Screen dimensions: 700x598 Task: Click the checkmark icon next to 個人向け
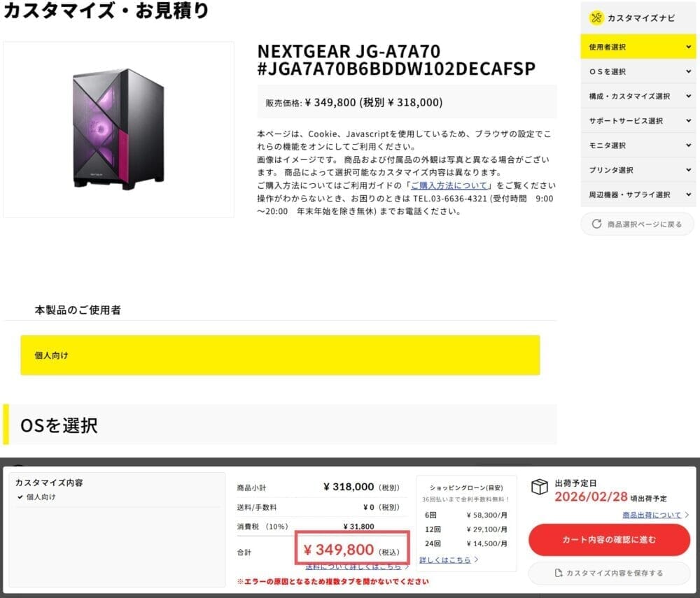(20, 497)
